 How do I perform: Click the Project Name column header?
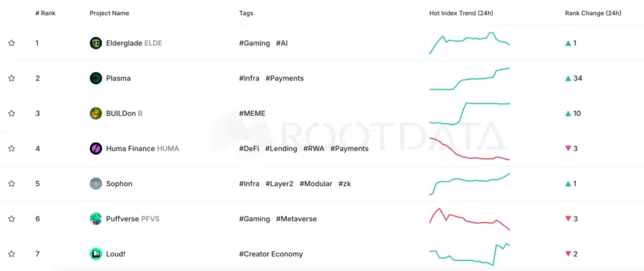109,13
